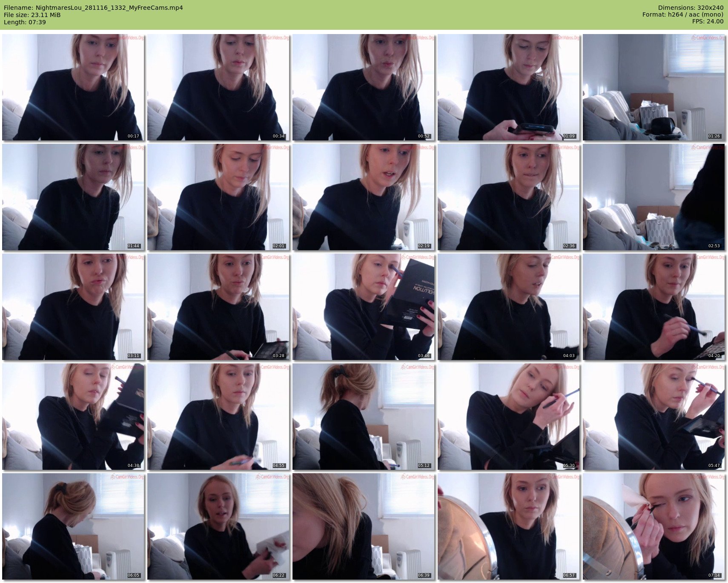Click the empty room frame at 01:26

653,87
